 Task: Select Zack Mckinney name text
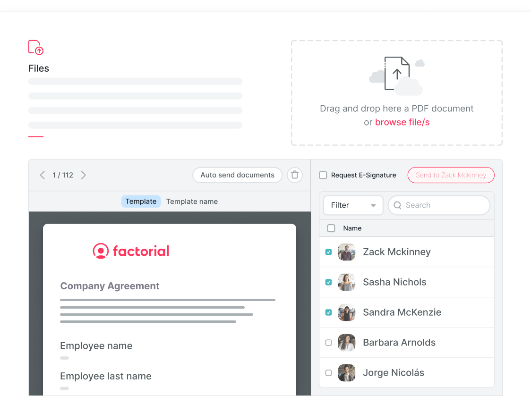click(396, 252)
